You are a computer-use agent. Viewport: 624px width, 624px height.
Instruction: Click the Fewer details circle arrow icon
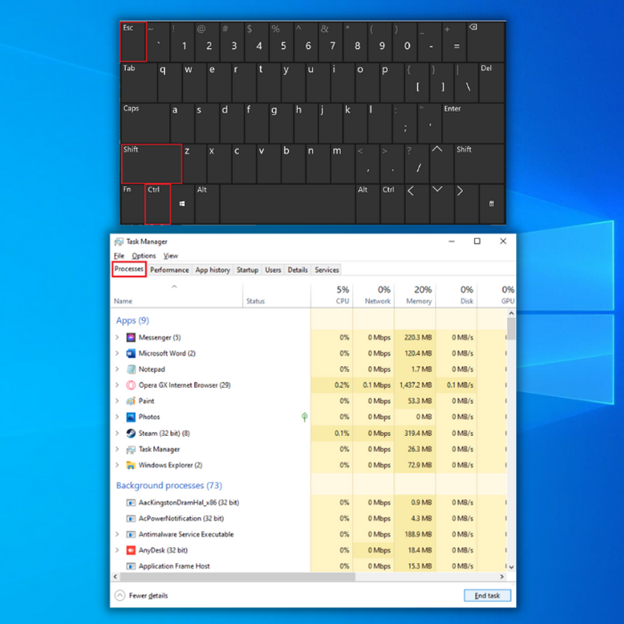(x=120, y=595)
